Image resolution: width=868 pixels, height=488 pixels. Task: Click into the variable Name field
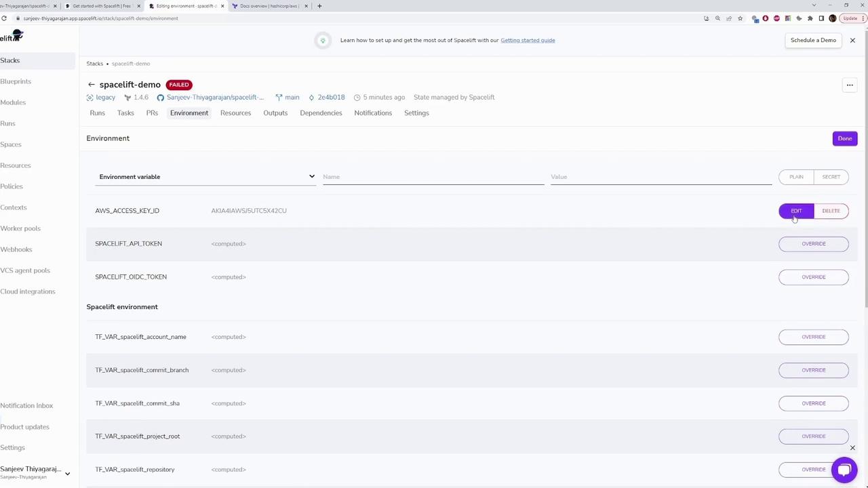tap(433, 177)
